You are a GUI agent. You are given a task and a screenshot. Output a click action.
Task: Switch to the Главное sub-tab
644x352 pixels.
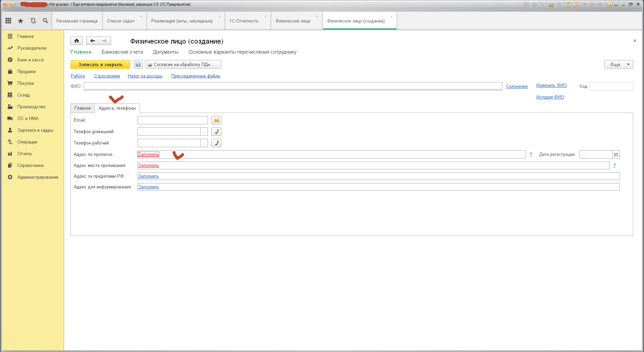tap(83, 108)
